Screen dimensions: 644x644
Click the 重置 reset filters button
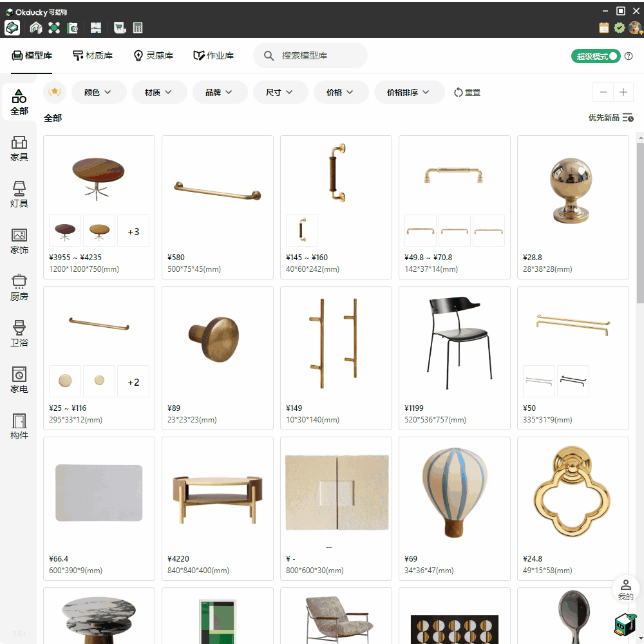pyautogui.click(x=467, y=92)
